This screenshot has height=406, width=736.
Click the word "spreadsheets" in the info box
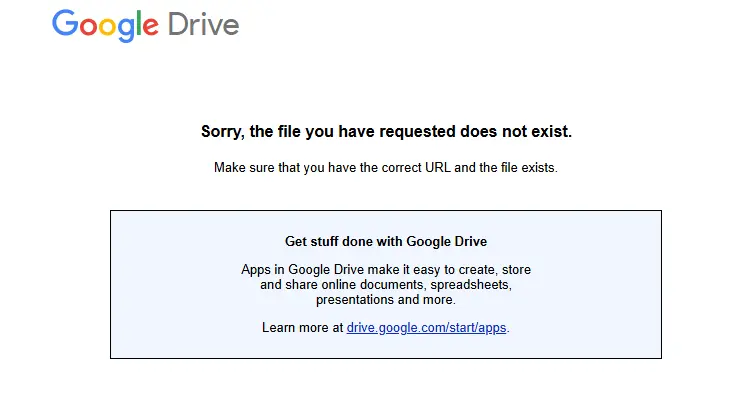pos(471,285)
